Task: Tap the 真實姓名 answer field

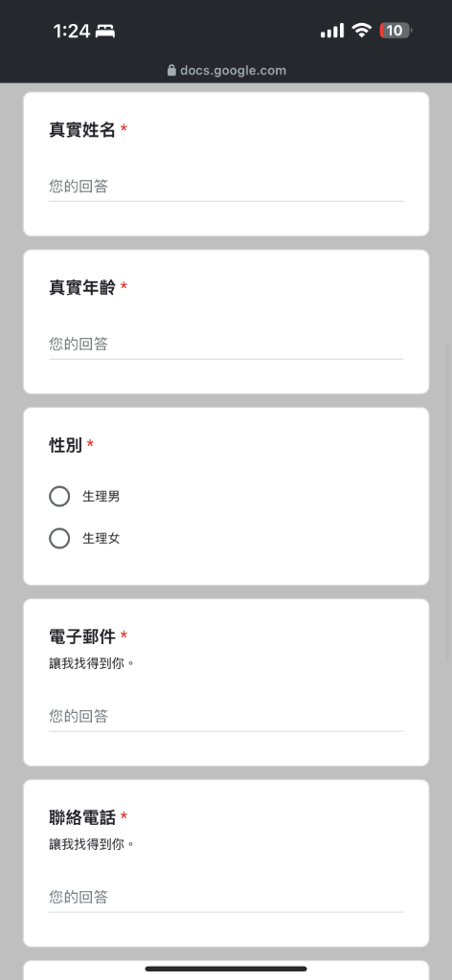Action: coord(226,187)
